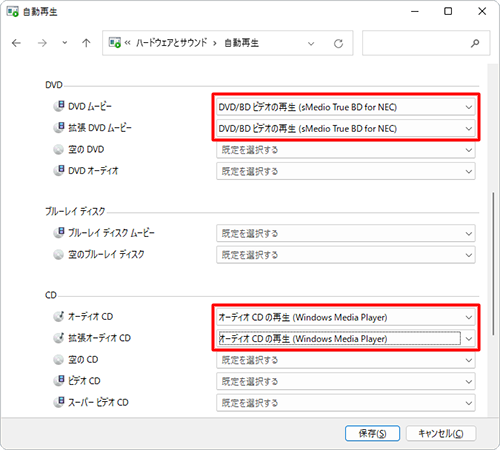
Task: Minimize the 自動再生 window
Action: [x=415, y=11]
